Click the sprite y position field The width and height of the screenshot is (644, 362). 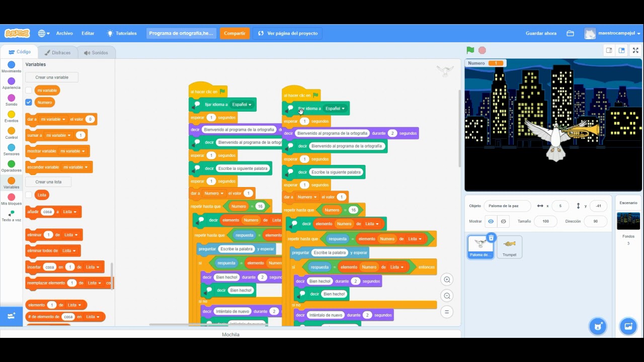(598, 206)
